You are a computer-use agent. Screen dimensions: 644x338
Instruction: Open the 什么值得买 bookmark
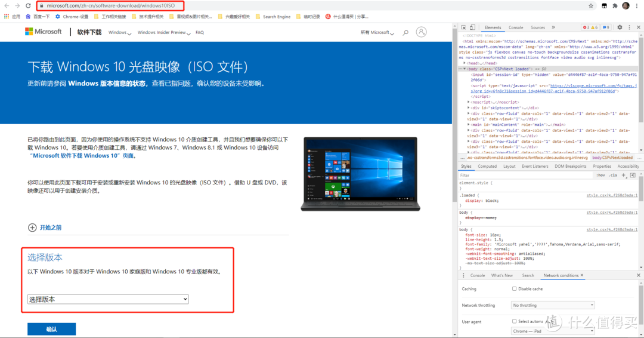coord(347,17)
